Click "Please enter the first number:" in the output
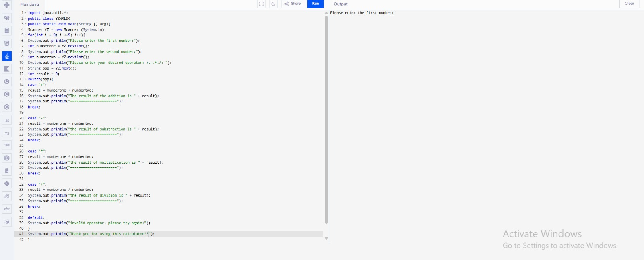This screenshot has width=644, height=260. [x=362, y=13]
